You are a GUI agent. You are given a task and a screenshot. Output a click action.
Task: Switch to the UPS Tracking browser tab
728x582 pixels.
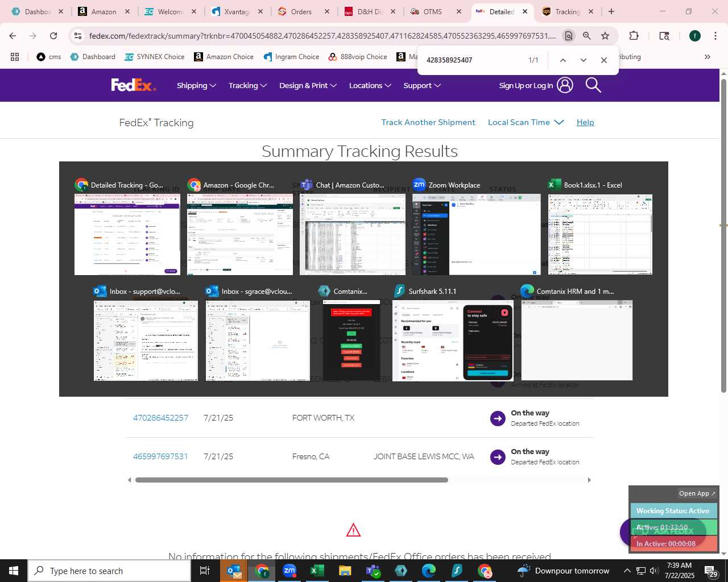click(x=568, y=11)
